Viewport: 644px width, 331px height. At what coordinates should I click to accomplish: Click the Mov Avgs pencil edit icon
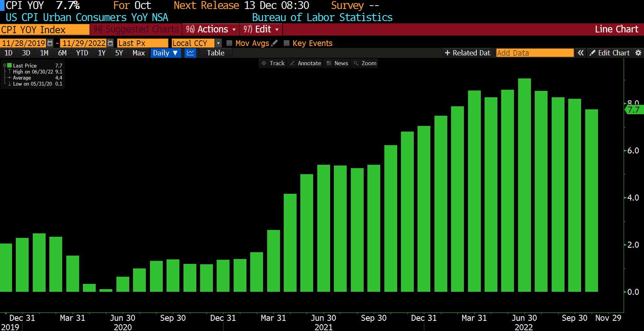274,43
